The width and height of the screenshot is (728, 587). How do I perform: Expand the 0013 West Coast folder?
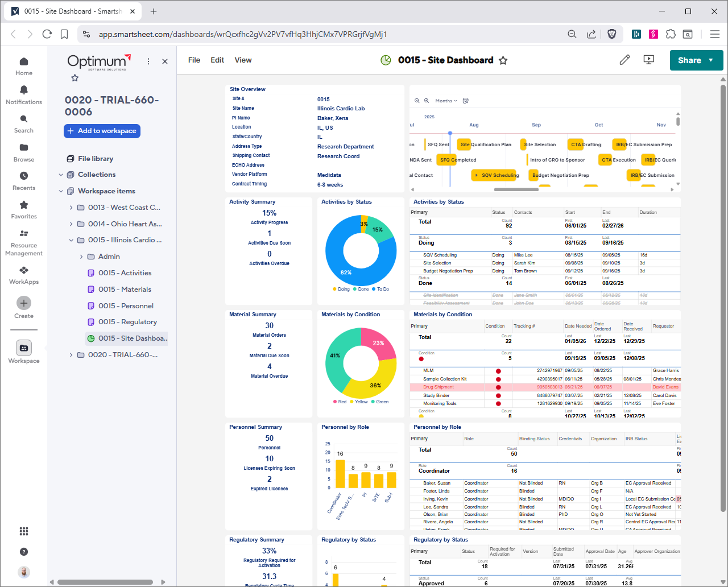(72, 207)
